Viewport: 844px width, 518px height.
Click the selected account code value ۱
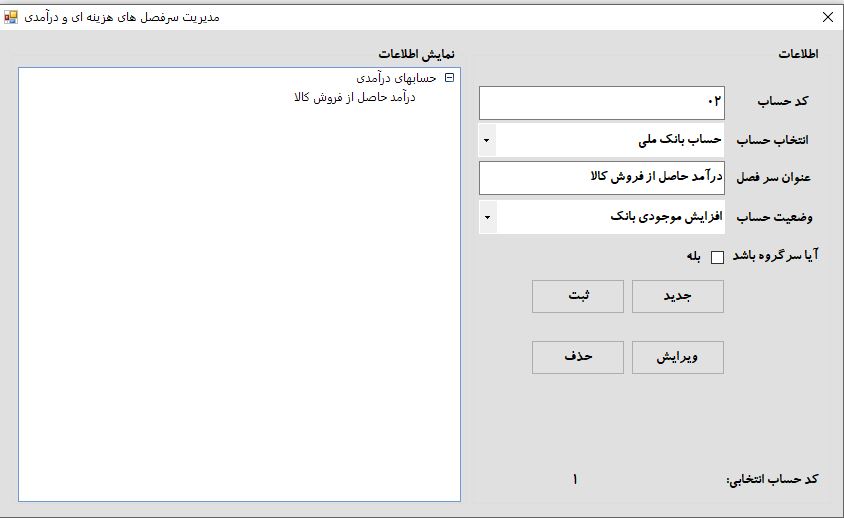click(x=575, y=479)
